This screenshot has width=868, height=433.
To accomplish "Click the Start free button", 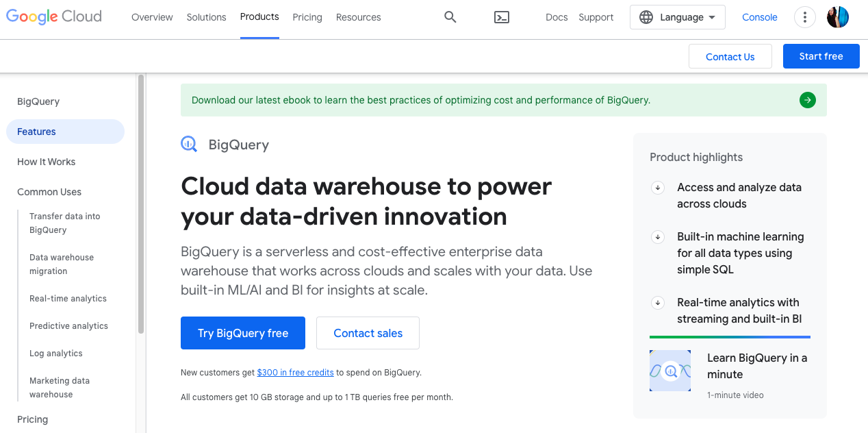I will (821, 56).
